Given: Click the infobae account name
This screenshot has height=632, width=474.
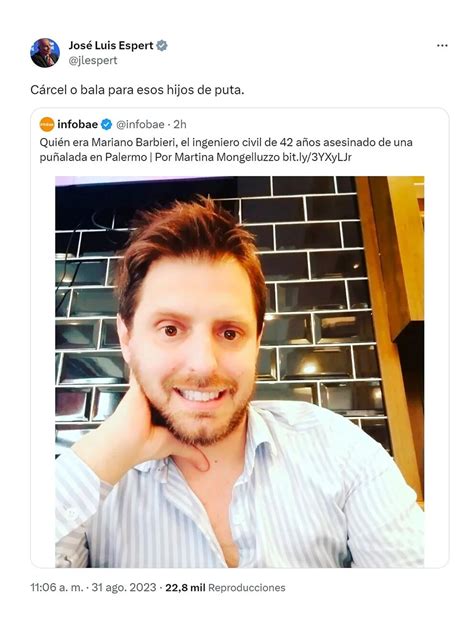Looking at the screenshot, I should point(77,125).
